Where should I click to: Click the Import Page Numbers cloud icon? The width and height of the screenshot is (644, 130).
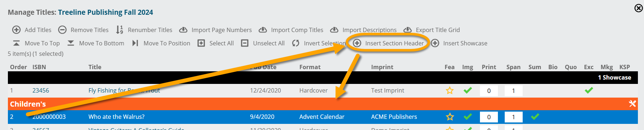pyautogui.click(x=183, y=30)
